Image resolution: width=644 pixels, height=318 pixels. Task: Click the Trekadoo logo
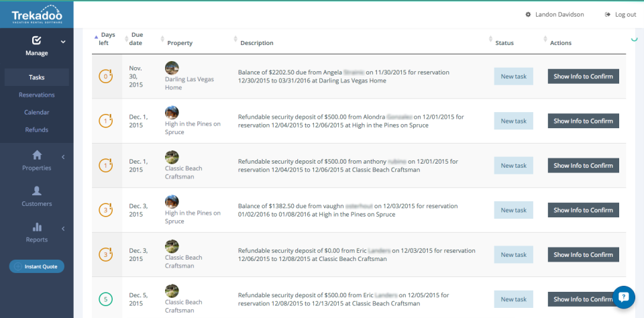coord(36,15)
